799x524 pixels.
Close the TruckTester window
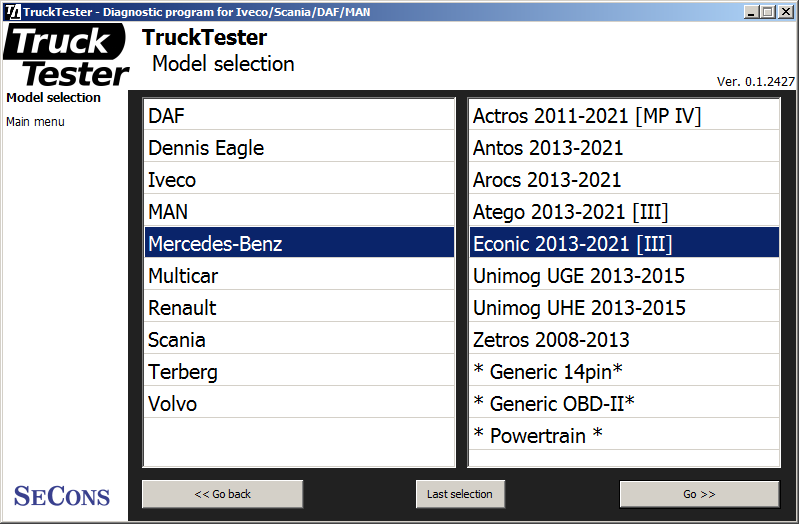click(x=786, y=12)
